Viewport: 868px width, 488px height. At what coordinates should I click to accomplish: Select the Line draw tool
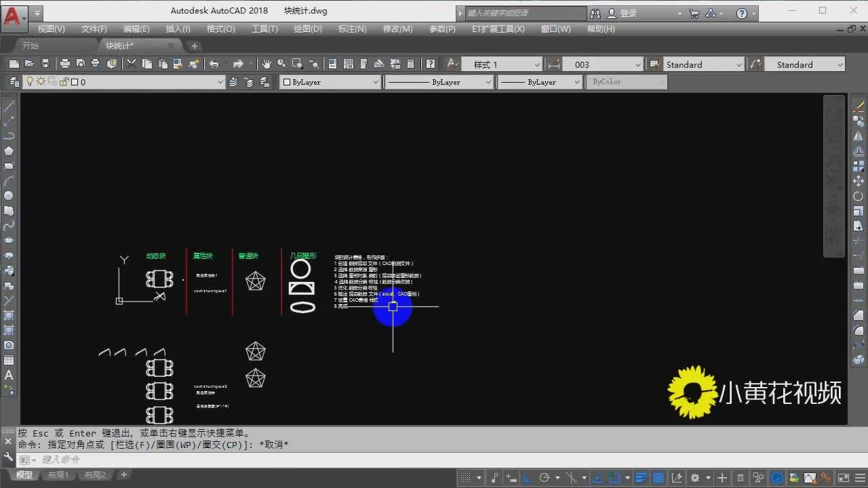pos(9,106)
